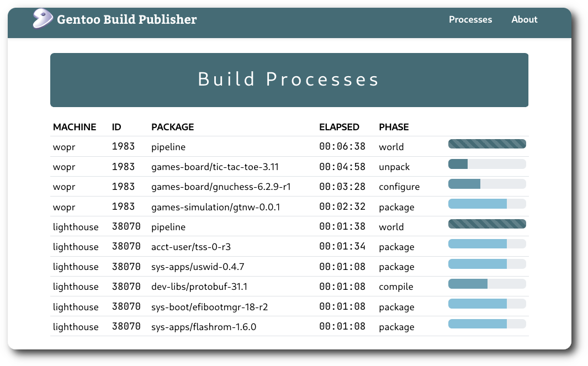Click the ELAPSED column header

point(339,127)
